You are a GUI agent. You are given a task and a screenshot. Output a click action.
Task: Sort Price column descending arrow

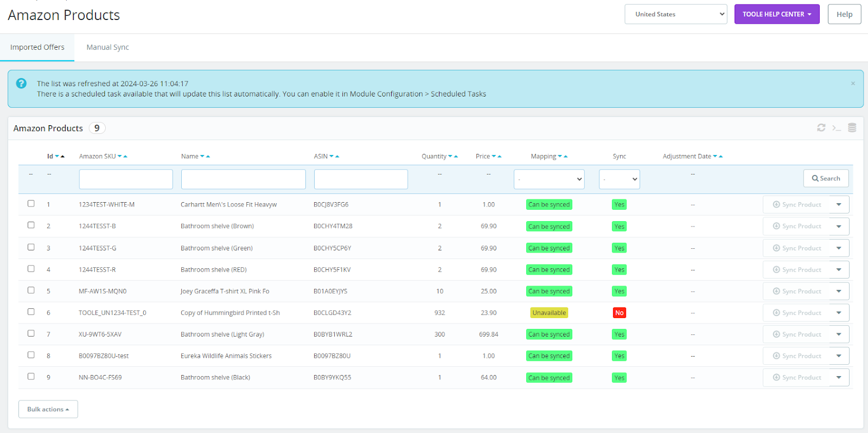[494, 157]
